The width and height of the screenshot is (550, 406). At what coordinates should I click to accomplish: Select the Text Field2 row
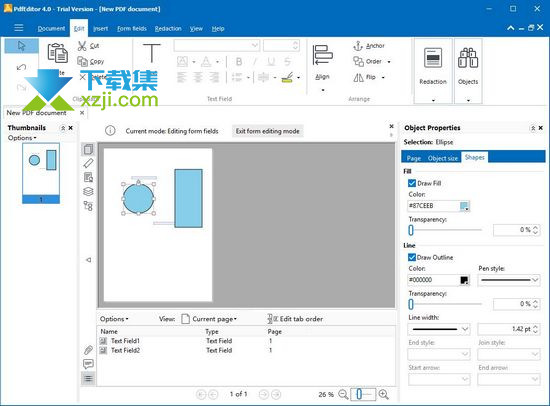point(246,350)
